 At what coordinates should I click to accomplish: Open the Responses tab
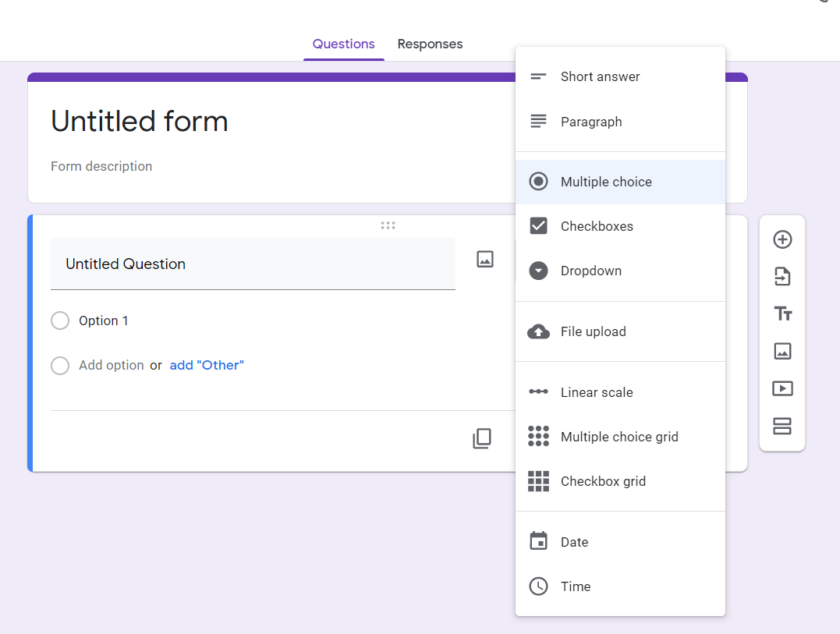430,44
